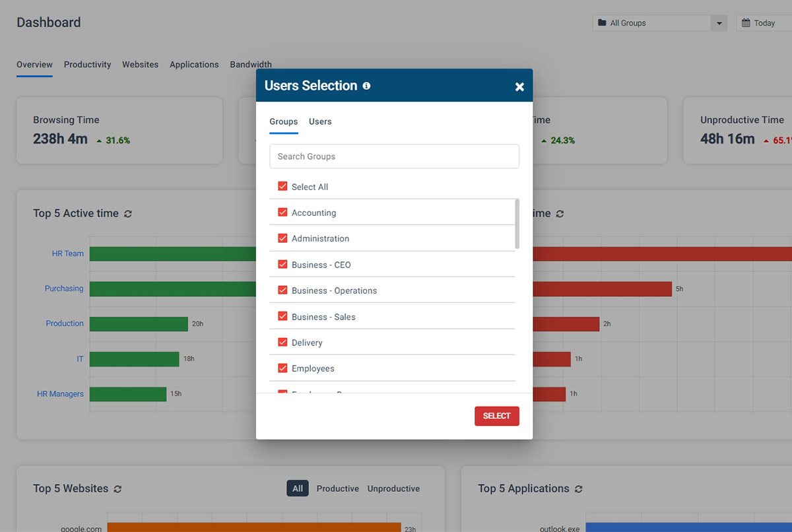Refresh the Top 5 Applications chart
Viewport: 792px width, 532px height.
point(578,488)
